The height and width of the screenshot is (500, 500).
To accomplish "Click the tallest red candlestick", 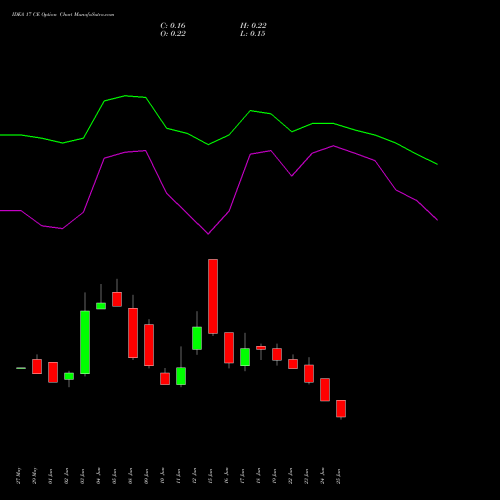I will pyautogui.click(x=213, y=296).
